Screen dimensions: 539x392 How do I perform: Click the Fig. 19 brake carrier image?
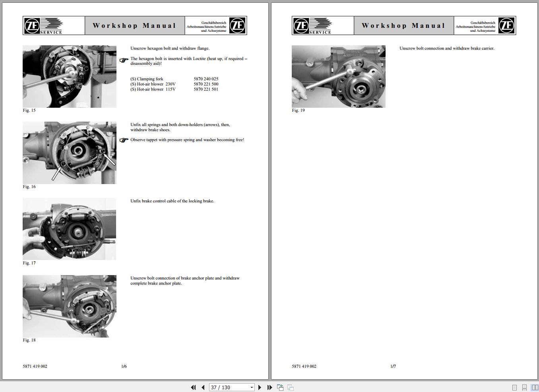coord(338,76)
